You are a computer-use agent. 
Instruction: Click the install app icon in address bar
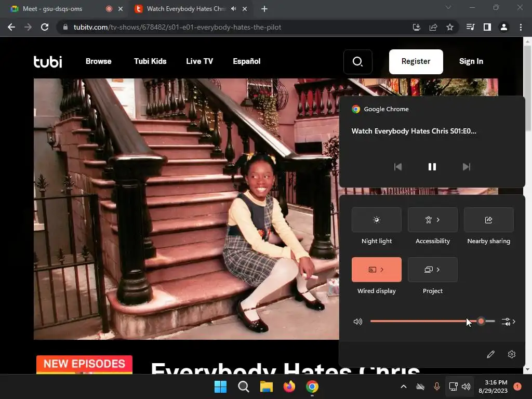[416, 27]
